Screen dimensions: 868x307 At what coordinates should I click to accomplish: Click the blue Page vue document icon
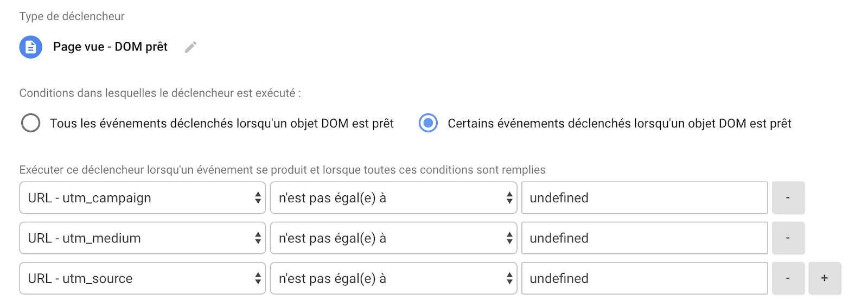pos(31,47)
